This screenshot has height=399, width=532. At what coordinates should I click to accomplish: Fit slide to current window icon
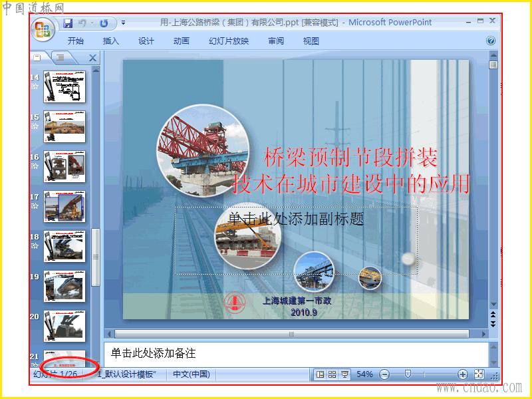pos(479,374)
